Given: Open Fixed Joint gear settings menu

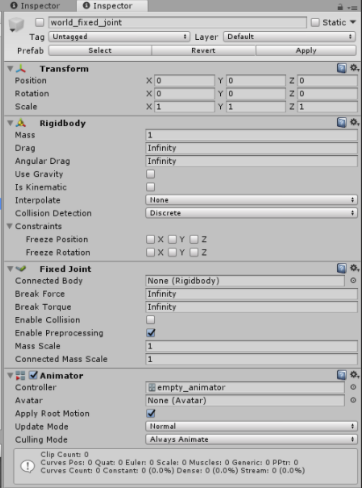Looking at the screenshot, I should (x=354, y=268).
